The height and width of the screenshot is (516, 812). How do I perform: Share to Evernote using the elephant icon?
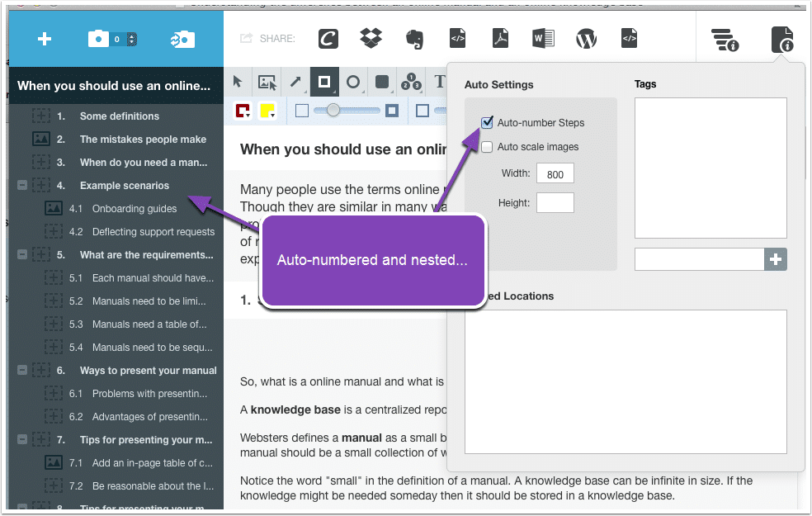(414, 38)
